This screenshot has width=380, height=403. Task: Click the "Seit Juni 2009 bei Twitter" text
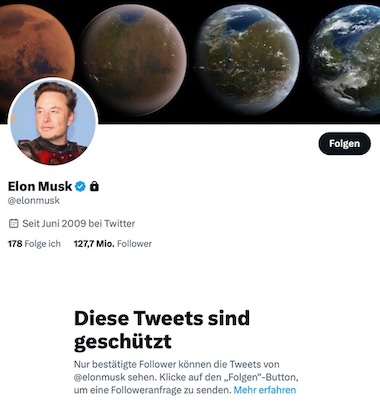coord(79,223)
